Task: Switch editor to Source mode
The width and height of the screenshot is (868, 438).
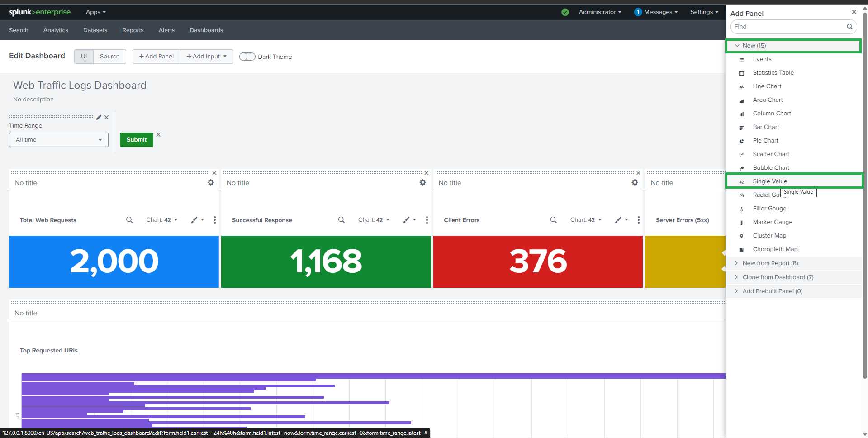Action: point(109,57)
